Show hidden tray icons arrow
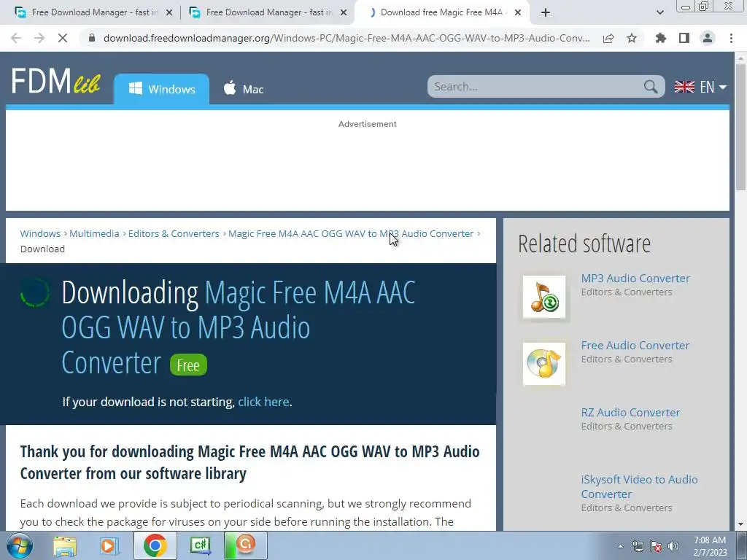The width and height of the screenshot is (747, 560). pos(620,546)
